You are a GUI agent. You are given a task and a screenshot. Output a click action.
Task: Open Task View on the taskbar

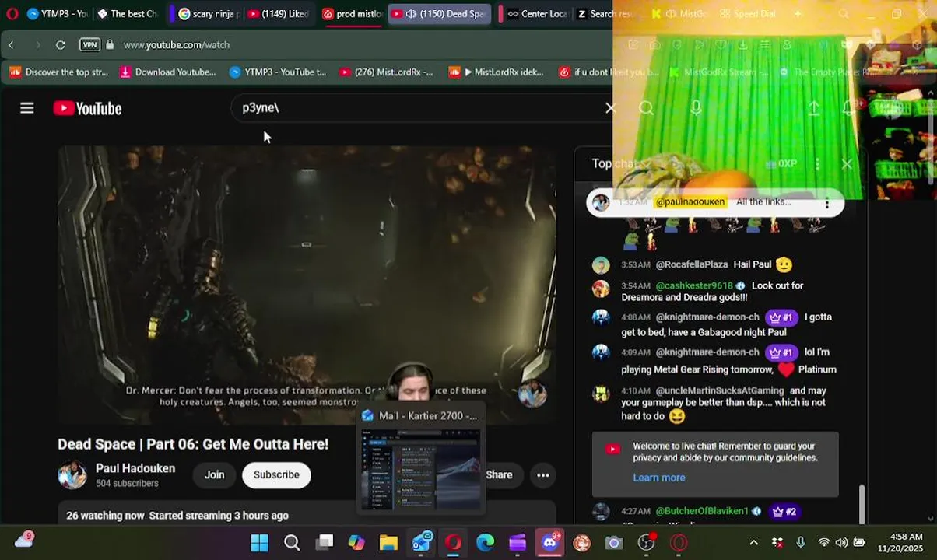coord(325,542)
